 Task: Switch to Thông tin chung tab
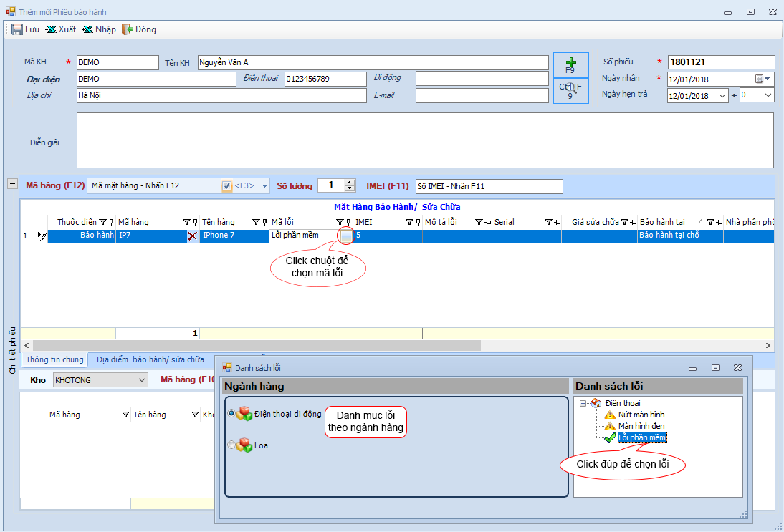click(x=55, y=359)
